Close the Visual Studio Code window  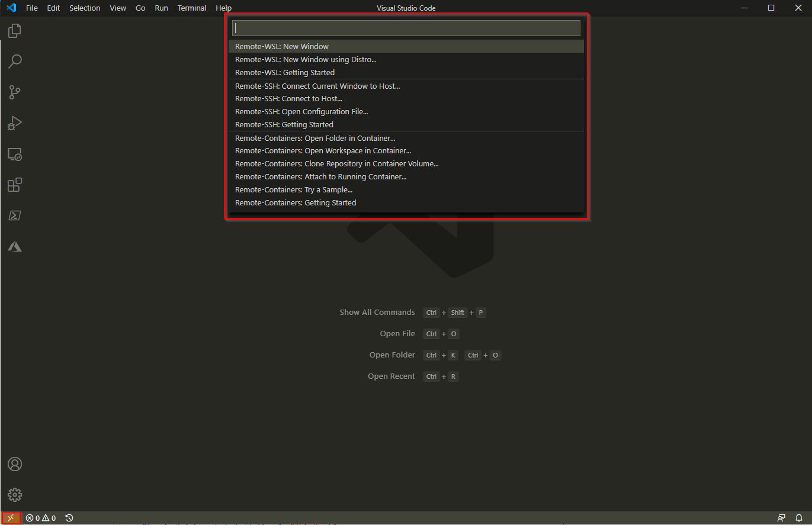tap(798, 8)
